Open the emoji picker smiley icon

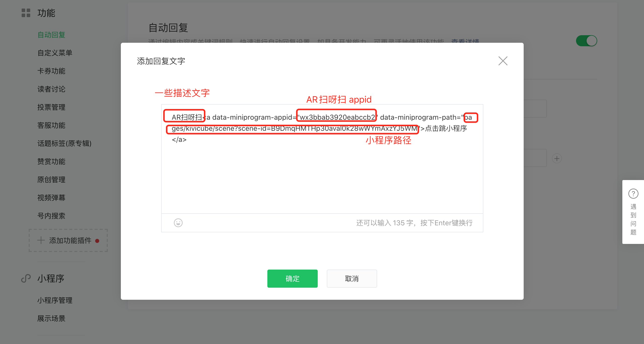pyautogui.click(x=178, y=223)
